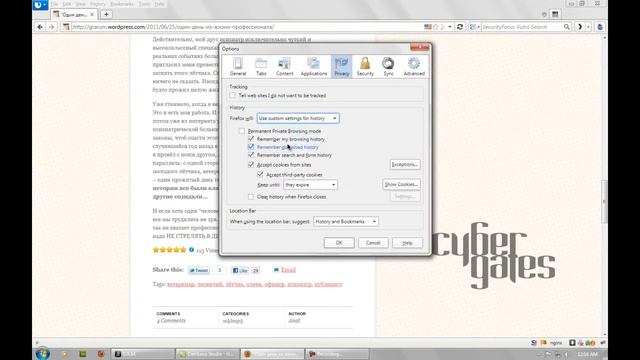This screenshot has height=360, width=640.
Task: Click the taskbar volume speaker icon
Action: 566,354
